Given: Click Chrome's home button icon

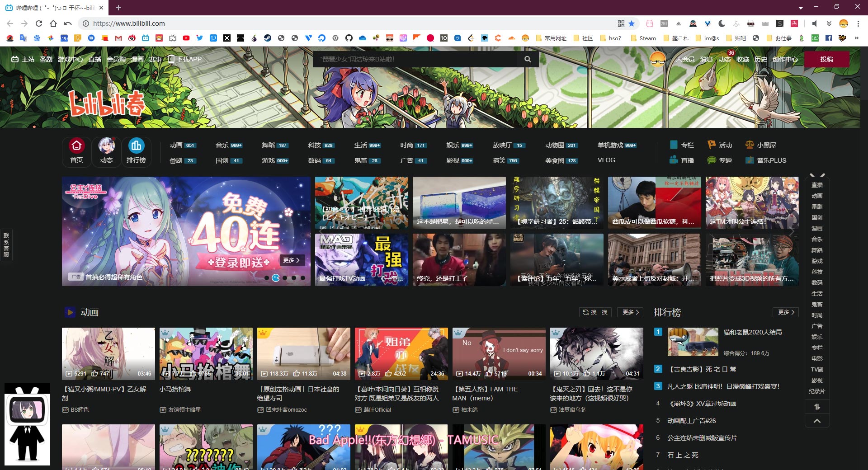Looking at the screenshot, I should point(53,23).
